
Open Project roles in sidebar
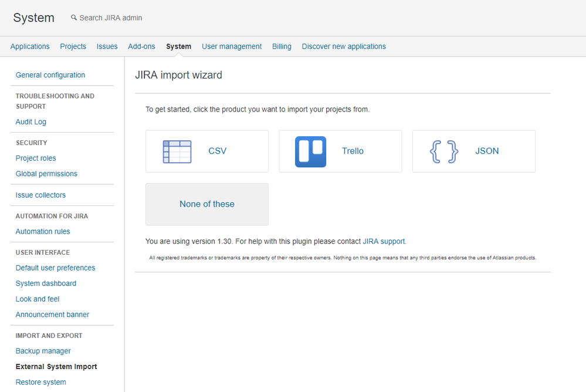(36, 158)
